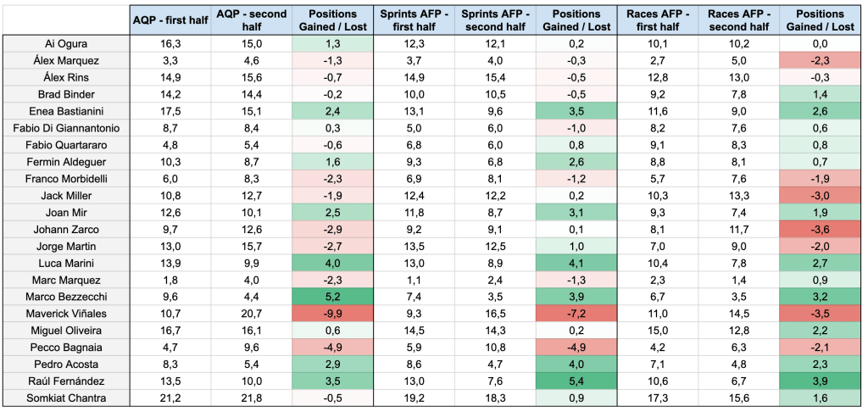The height and width of the screenshot is (412, 868).
Task: Select Marco Bezzecchi's green 5,2 AQP gain cell
Action: (333, 296)
